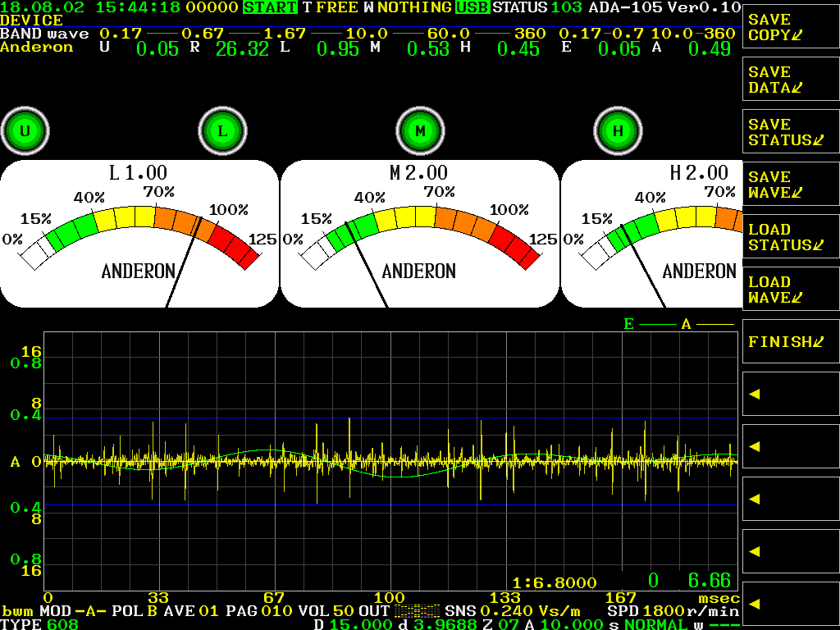Click the LOAD WAVE button
Image resolution: width=840 pixels, height=630 pixels.
(x=791, y=290)
